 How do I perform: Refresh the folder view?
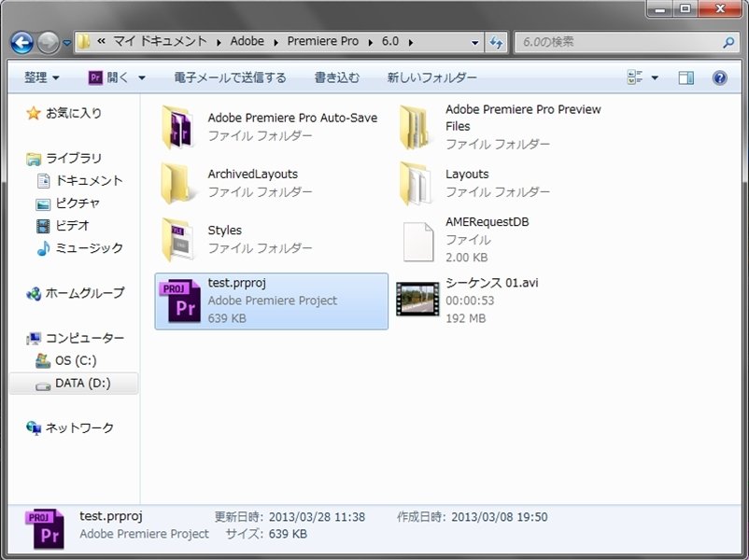(496, 43)
